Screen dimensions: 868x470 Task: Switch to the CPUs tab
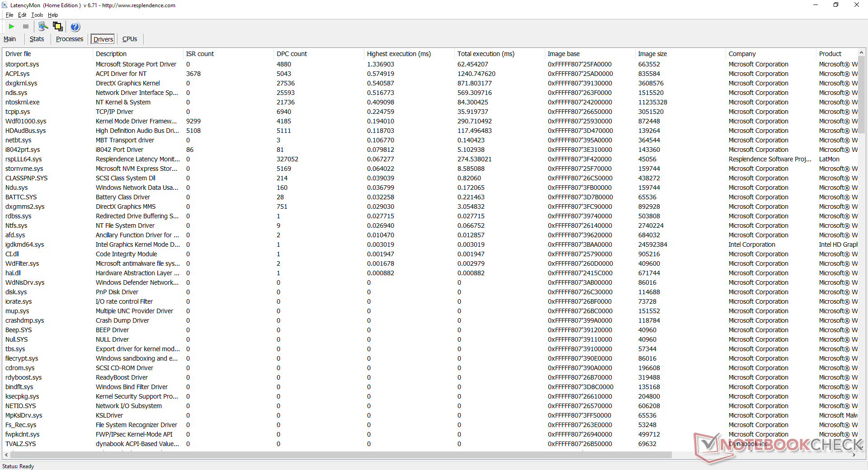click(x=130, y=39)
